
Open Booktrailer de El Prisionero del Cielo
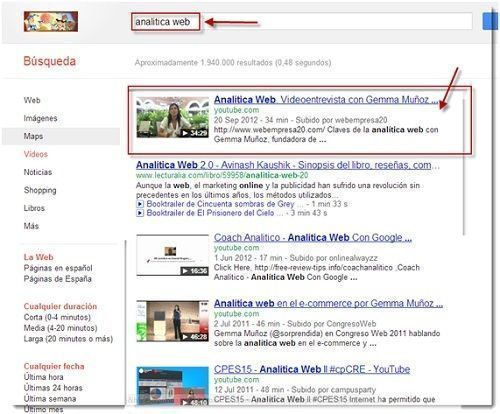[210, 213]
